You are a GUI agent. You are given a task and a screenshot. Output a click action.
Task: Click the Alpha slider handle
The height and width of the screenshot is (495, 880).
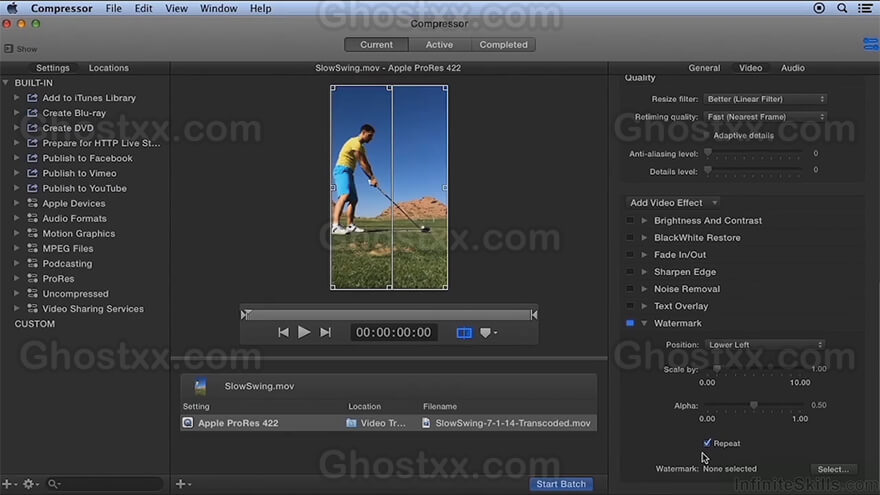(x=754, y=405)
